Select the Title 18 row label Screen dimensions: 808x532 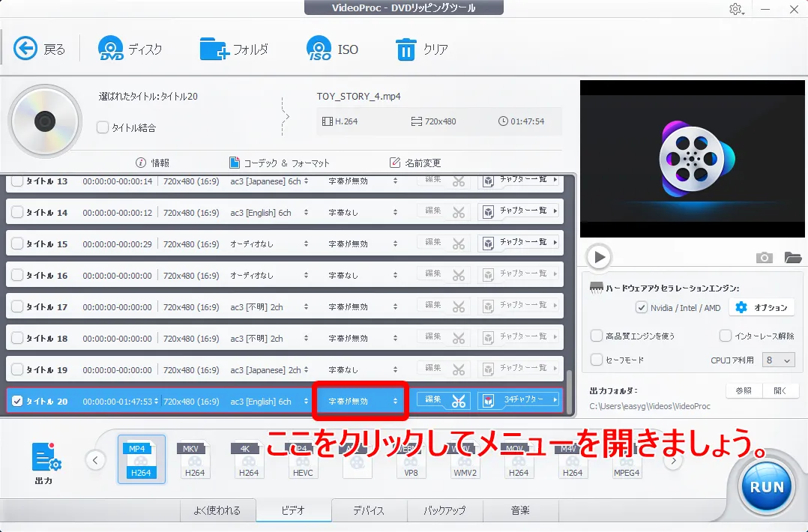(x=47, y=339)
